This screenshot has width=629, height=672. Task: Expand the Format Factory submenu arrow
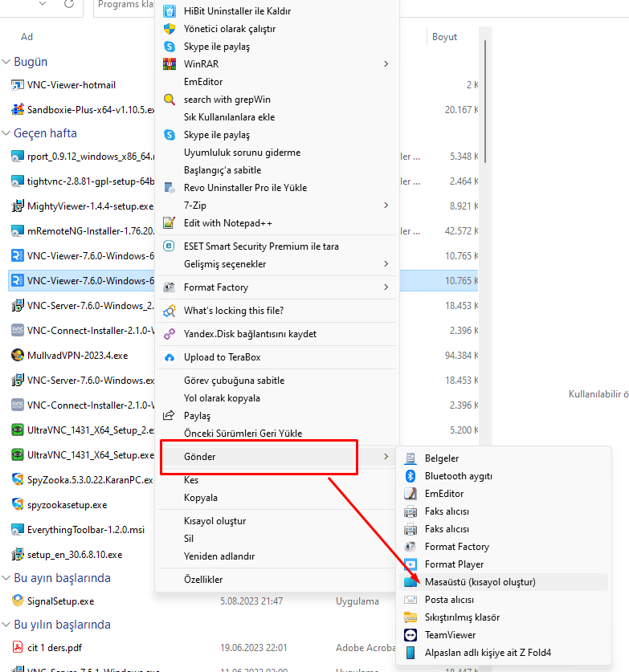386,287
